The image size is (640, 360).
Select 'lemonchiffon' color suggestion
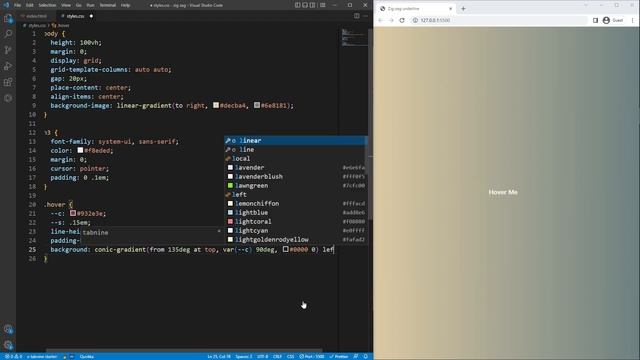[x=296, y=203]
